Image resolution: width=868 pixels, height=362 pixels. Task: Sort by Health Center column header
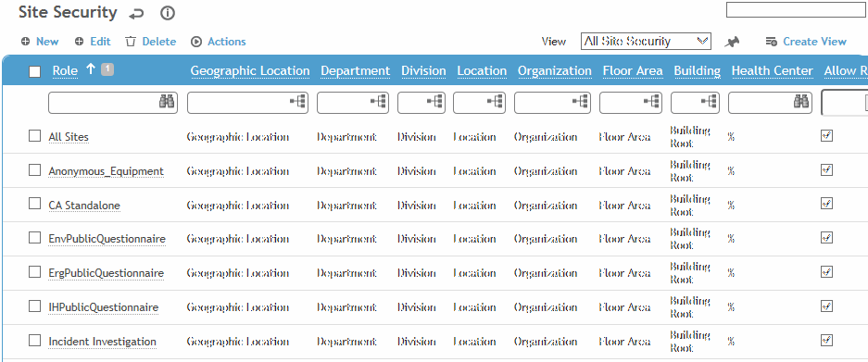(773, 71)
